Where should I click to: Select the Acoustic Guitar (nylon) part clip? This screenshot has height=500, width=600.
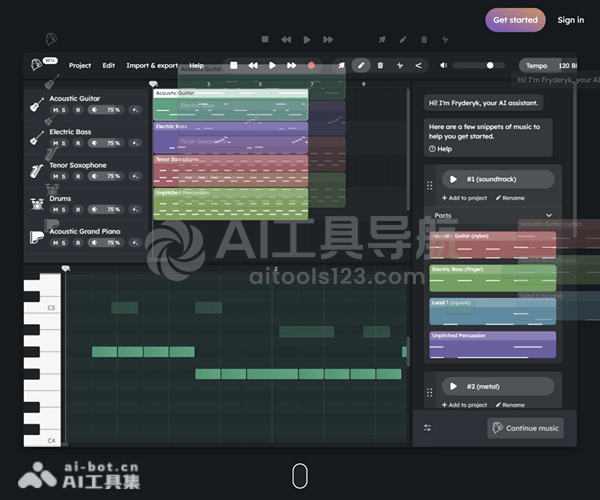click(492, 245)
